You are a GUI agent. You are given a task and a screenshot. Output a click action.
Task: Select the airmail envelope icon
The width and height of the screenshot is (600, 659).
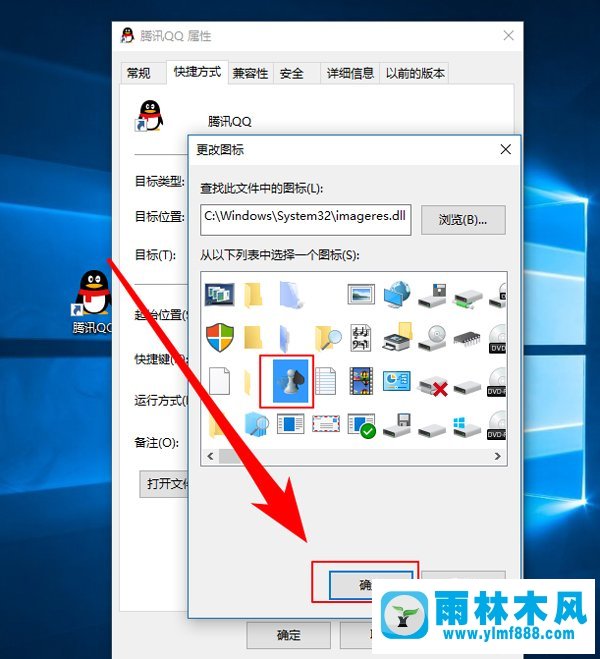[x=326, y=424]
